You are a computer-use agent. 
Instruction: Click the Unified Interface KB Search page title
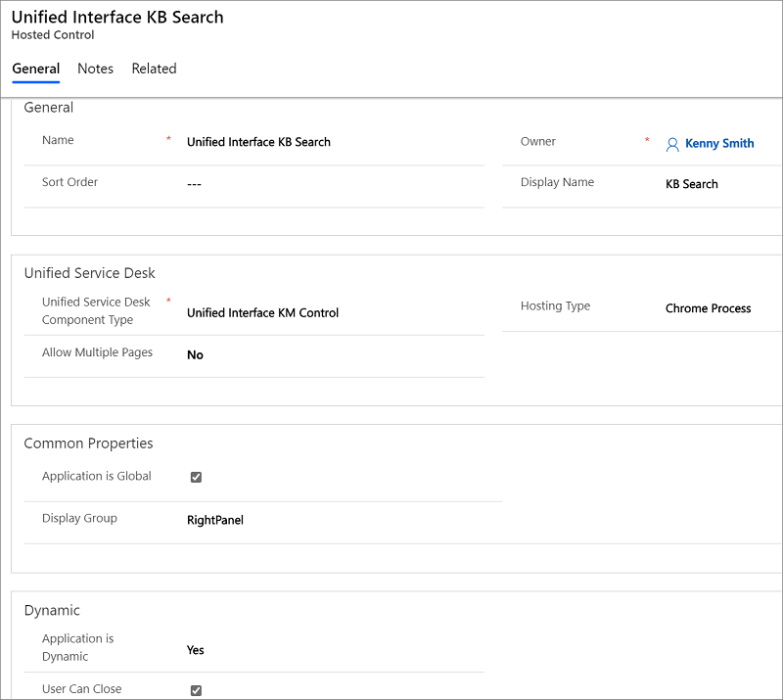117,17
